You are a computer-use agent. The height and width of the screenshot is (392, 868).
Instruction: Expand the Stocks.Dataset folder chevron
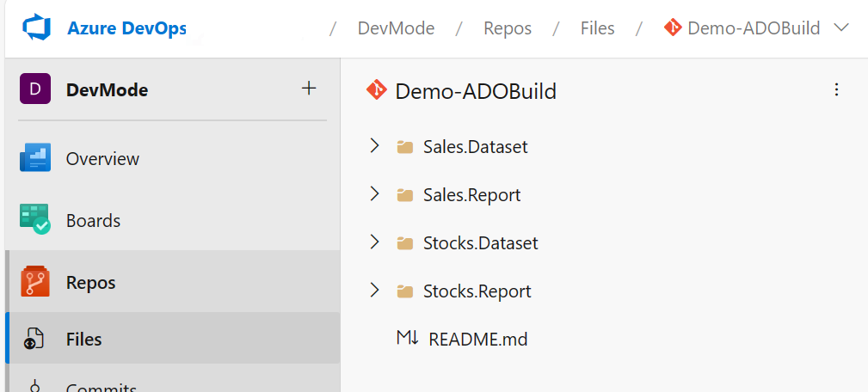tap(374, 242)
